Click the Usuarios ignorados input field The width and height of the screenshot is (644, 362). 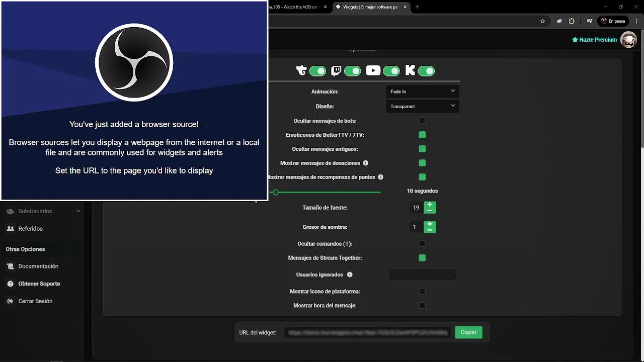(x=422, y=275)
